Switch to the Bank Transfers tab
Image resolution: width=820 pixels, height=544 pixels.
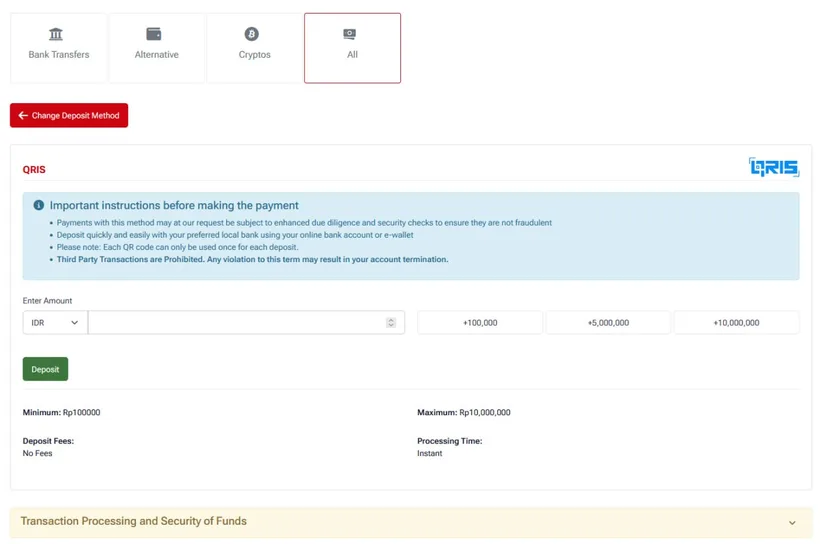click(59, 48)
